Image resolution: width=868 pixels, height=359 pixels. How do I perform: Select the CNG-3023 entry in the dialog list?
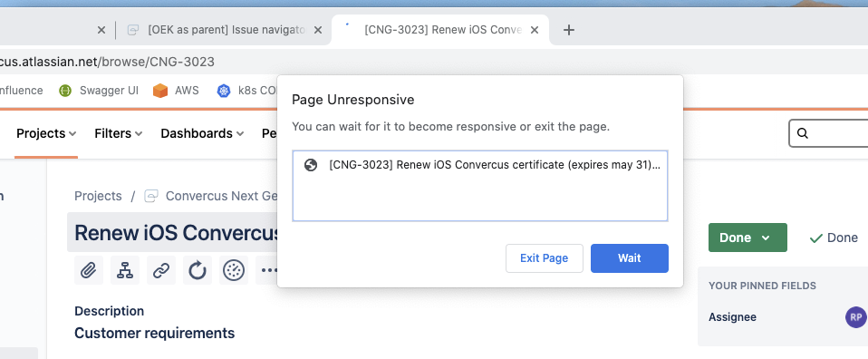click(x=480, y=166)
